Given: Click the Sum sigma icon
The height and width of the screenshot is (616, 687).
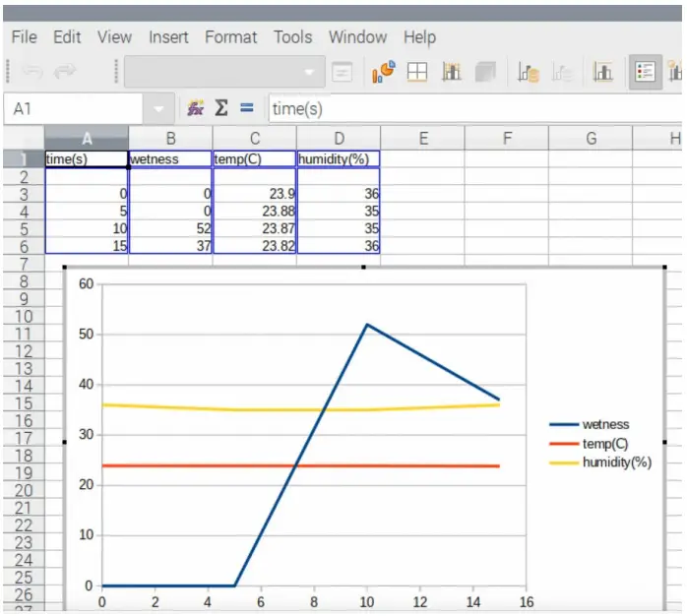Looking at the screenshot, I should (221, 108).
